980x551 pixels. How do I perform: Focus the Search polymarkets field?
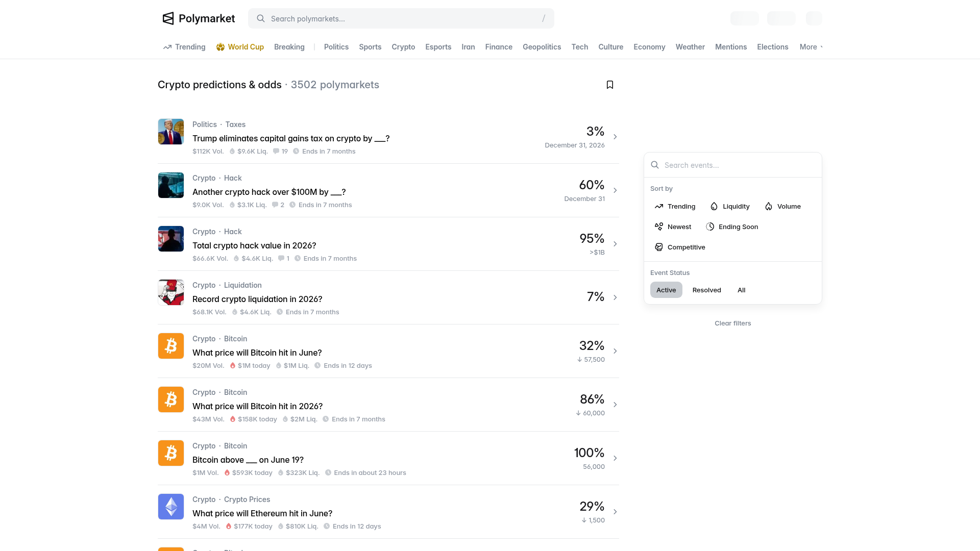point(401,18)
